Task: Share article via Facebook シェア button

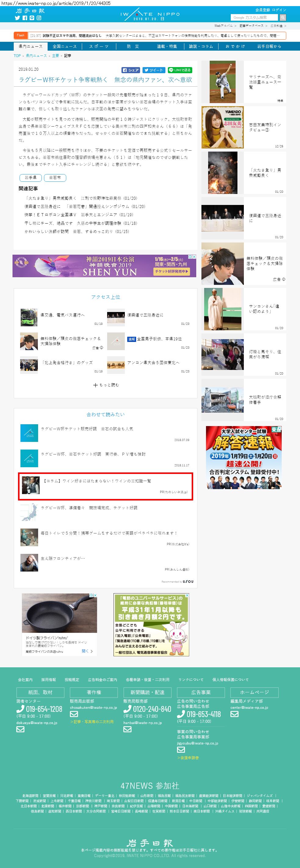Action: click(x=131, y=70)
